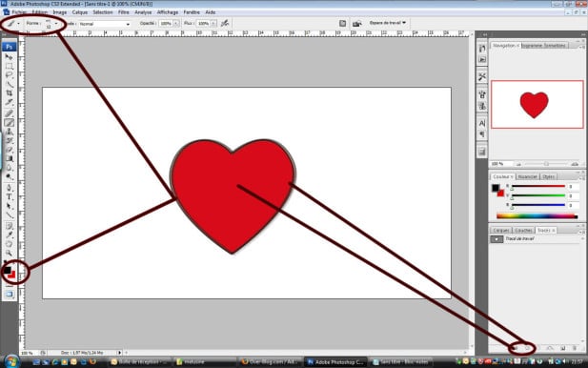588x368 pixels.
Task: Toggle screen mode button in toolbox
Action: point(9,294)
